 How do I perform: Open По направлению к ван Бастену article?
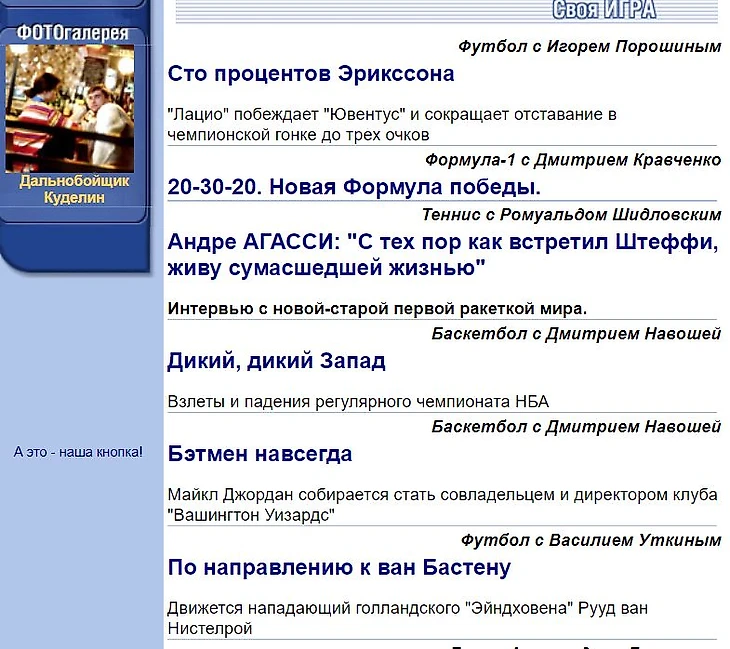(339, 568)
